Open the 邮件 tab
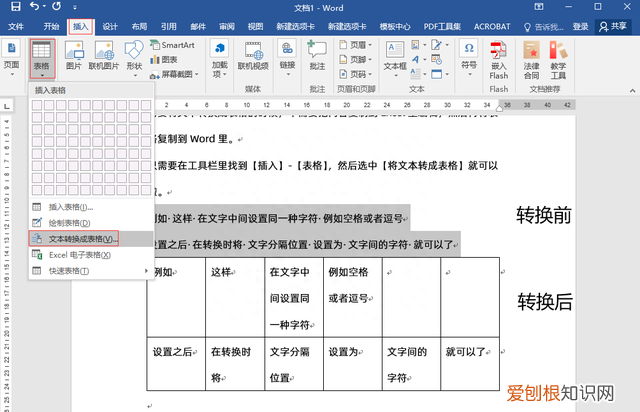 198,27
